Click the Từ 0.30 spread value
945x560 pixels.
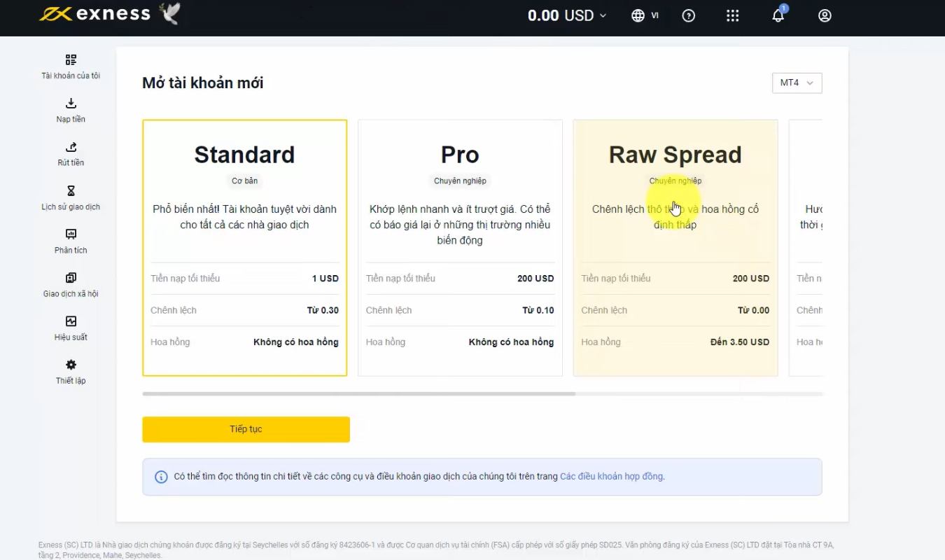(323, 310)
